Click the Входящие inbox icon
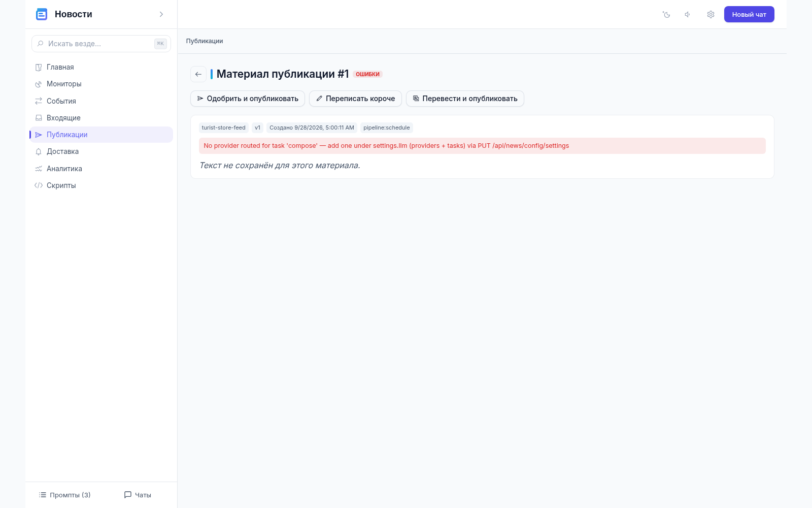 pyautogui.click(x=39, y=118)
